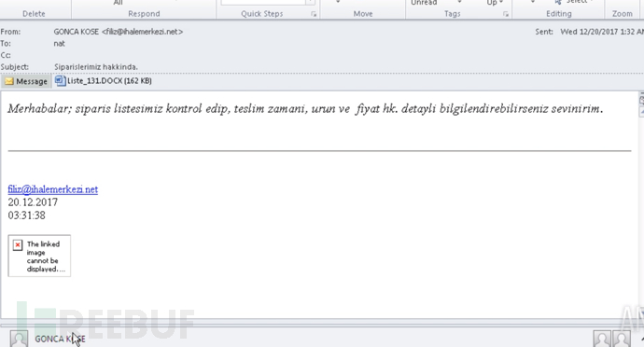Expand the People Pane with the arrow

(642, 339)
